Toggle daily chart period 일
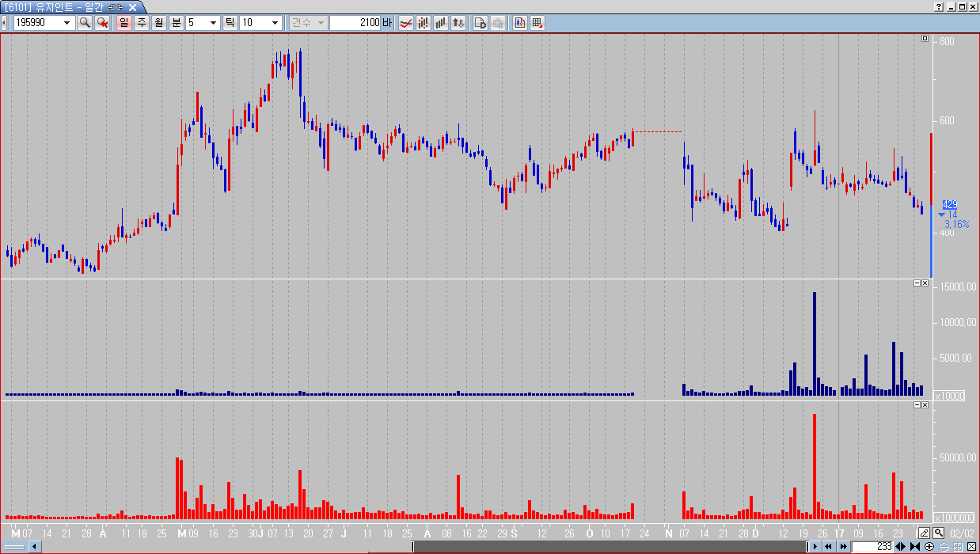The width and height of the screenshot is (980, 554). coord(124,23)
